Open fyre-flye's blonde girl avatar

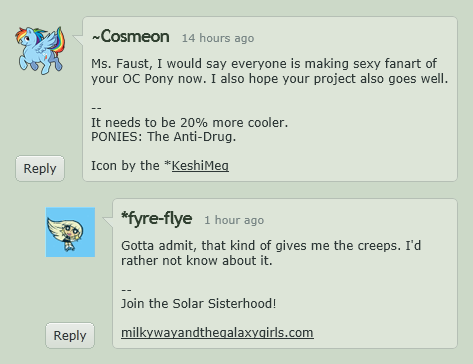pyautogui.click(x=70, y=232)
